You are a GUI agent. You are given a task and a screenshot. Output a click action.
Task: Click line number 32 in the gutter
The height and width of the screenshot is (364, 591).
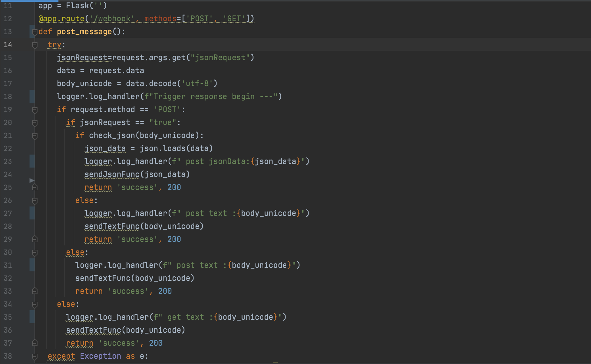pyautogui.click(x=8, y=278)
